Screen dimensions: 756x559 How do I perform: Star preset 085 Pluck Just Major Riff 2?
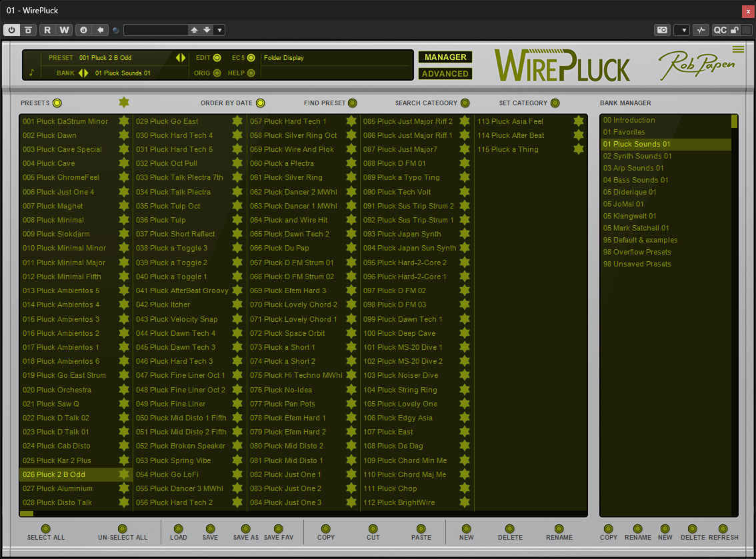point(465,121)
